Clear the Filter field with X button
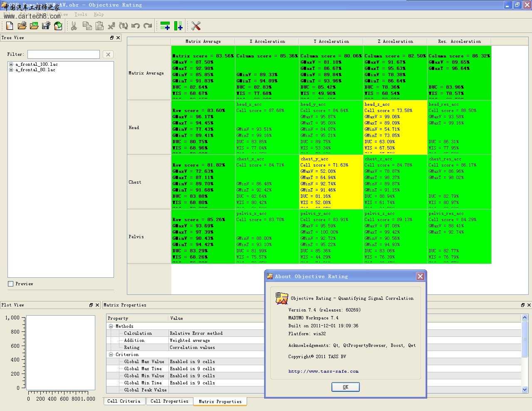The image size is (532, 411). pos(108,55)
